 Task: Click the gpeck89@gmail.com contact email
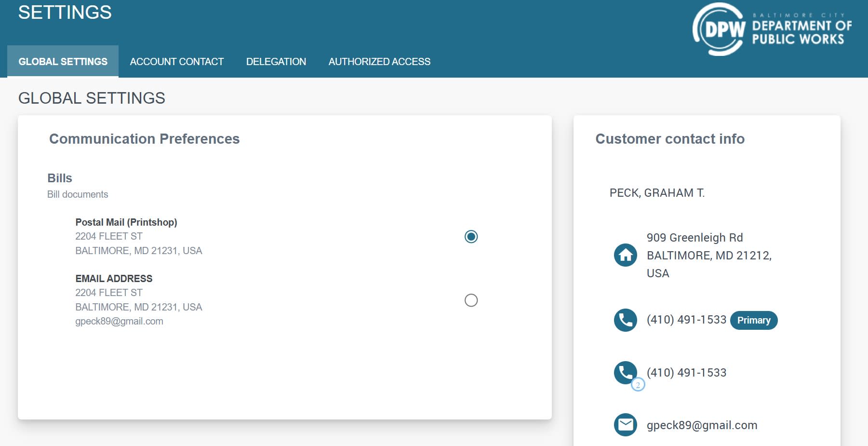point(702,425)
